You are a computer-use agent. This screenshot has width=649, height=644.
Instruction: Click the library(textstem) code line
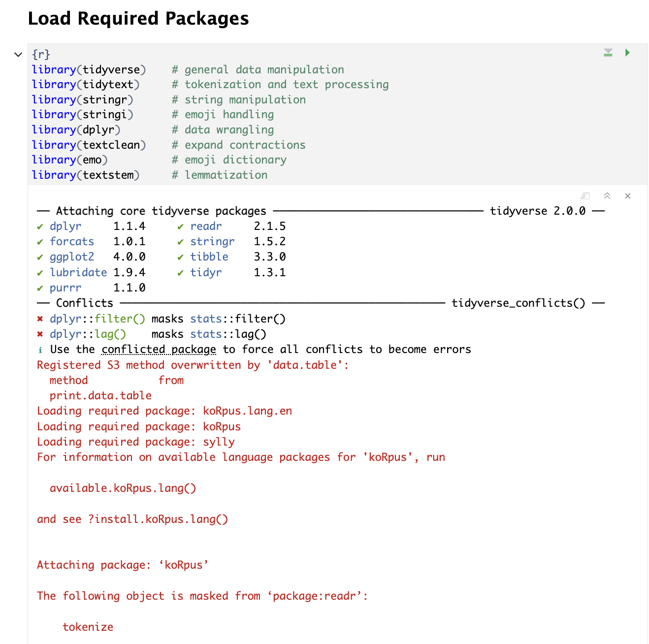86,175
